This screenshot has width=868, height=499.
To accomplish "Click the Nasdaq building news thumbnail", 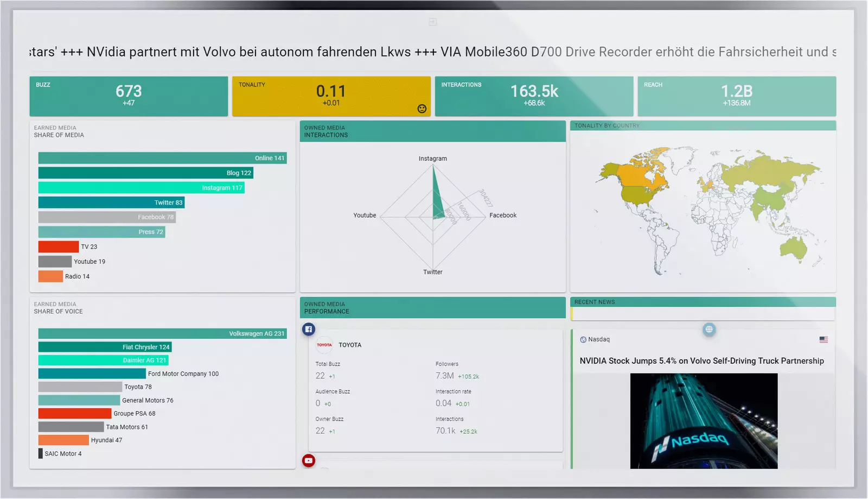I will pyautogui.click(x=704, y=421).
